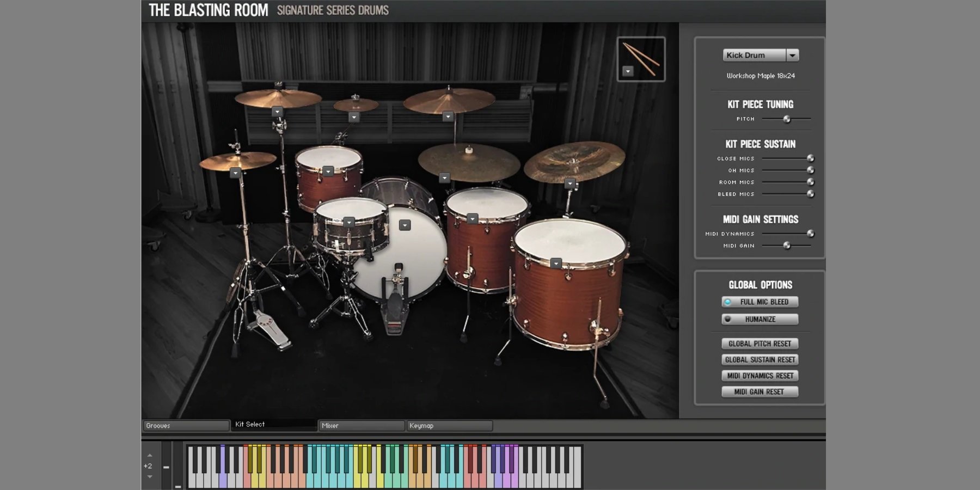This screenshot has height=490, width=980.
Task: Click the small splash cymbal arrow marker
Action: point(354,117)
